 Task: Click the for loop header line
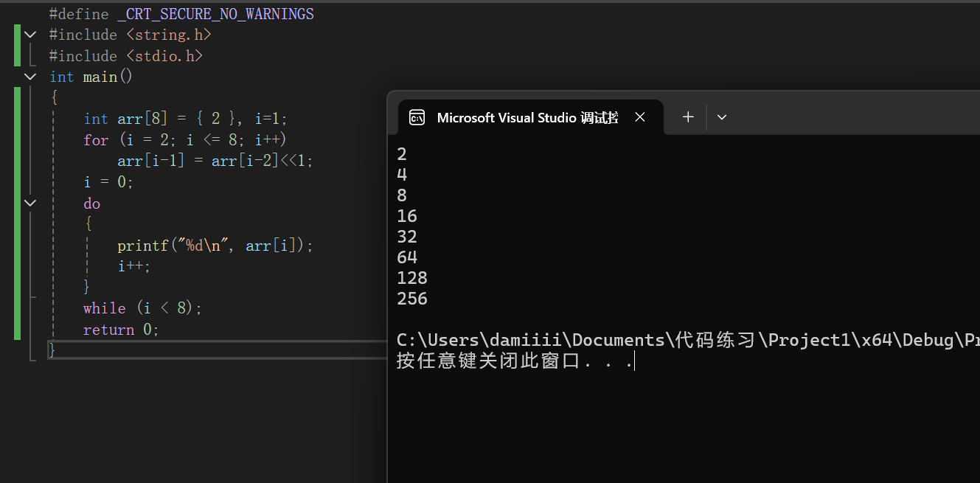184,139
